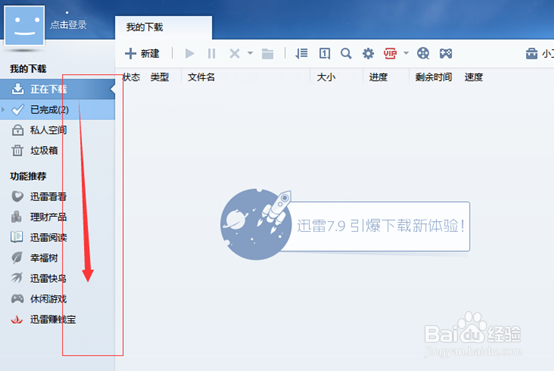
Task: Sort by the 文件名 column header
Action: (201, 77)
